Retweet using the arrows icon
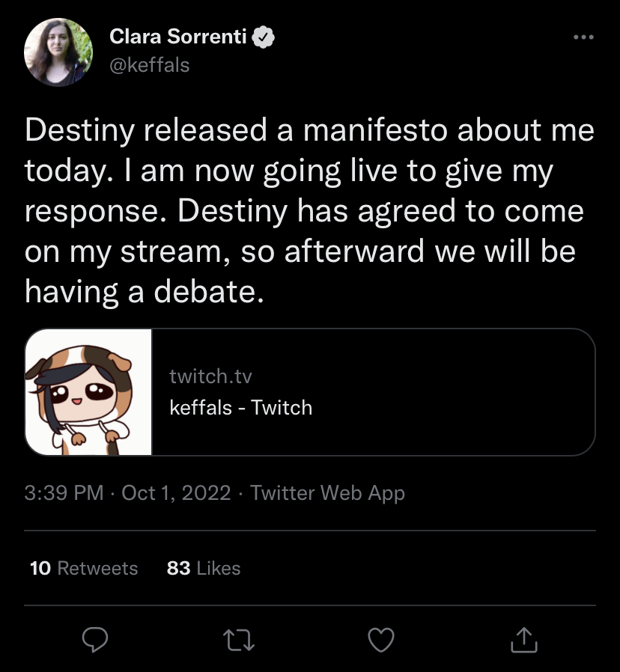The width and height of the screenshot is (620, 672). click(239, 640)
